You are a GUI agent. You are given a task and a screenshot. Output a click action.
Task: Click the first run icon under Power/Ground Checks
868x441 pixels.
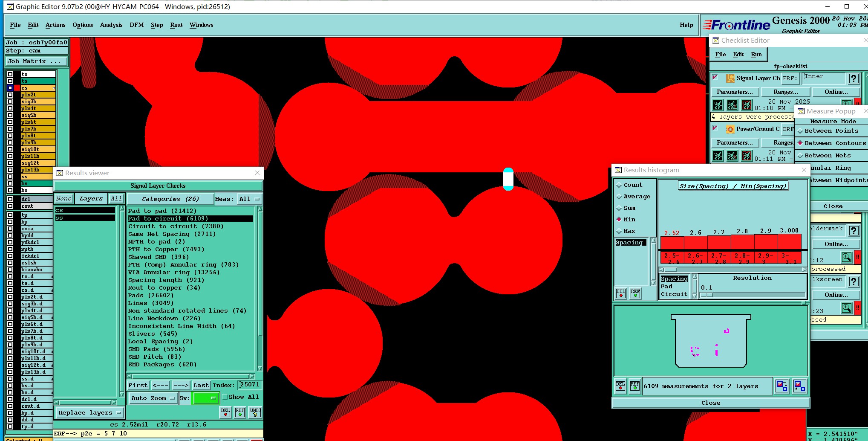point(718,156)
